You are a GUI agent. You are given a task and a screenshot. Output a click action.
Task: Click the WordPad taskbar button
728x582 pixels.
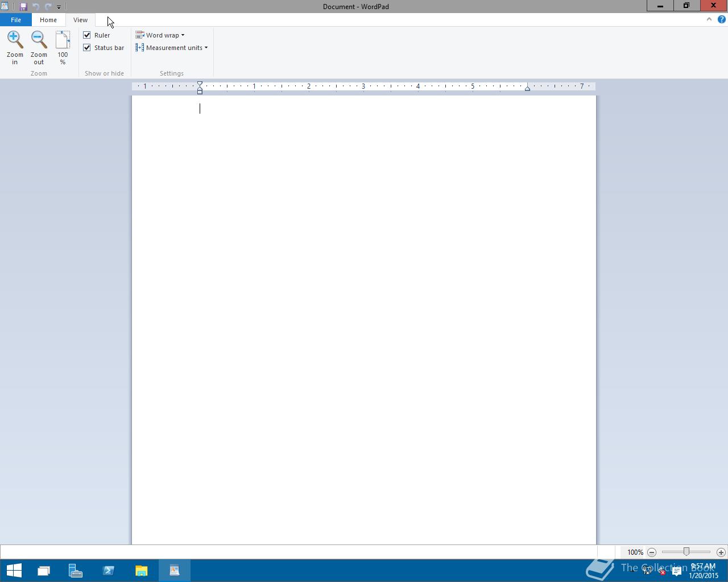click(175, 570)
